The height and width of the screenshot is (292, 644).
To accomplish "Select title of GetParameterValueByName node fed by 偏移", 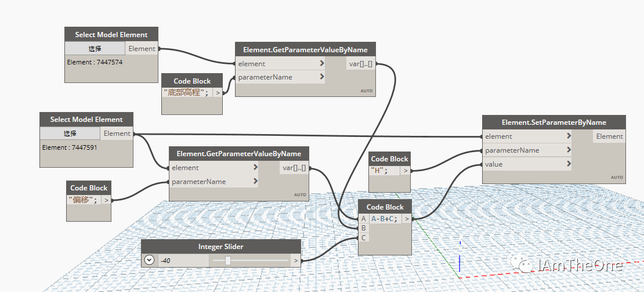I will [238, 154].
